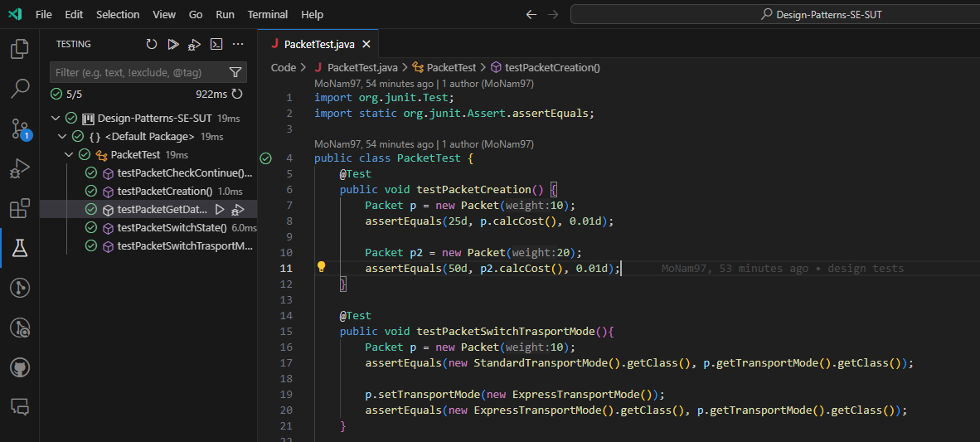Open Edit menu

(74, 14)
